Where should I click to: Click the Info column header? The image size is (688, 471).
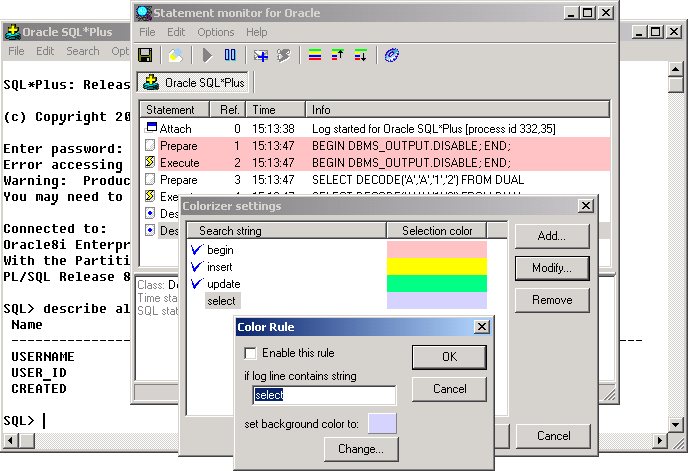coord(458,109)
